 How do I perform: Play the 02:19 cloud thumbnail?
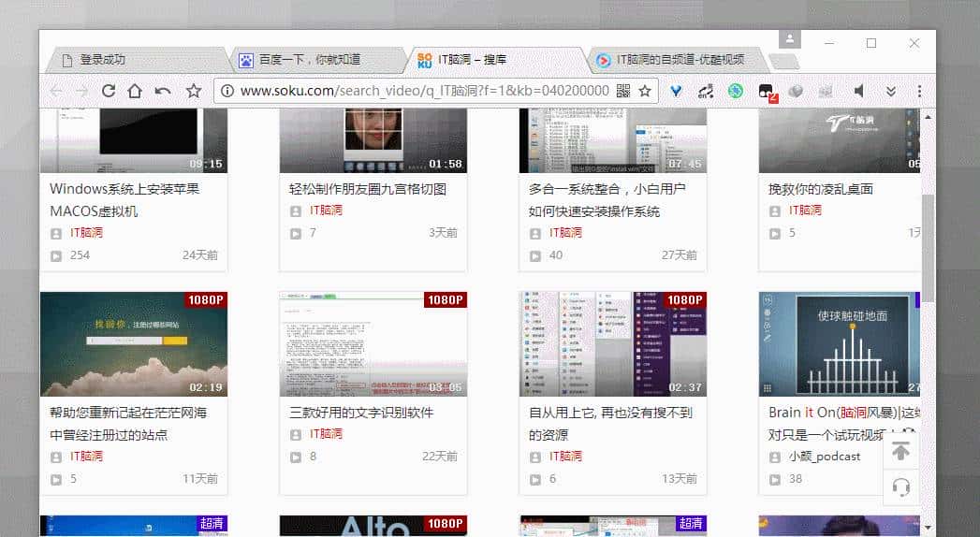click(x=134, y=344)
